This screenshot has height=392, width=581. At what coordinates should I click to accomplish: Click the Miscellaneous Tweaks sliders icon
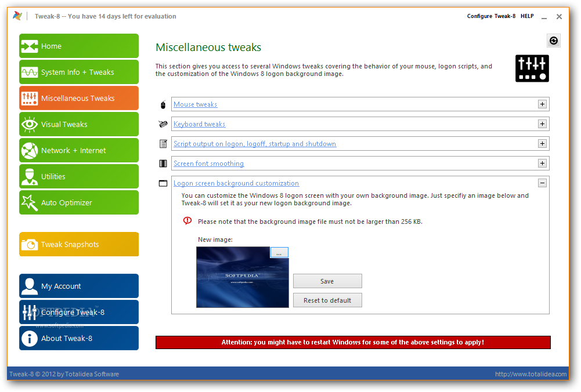29,99
